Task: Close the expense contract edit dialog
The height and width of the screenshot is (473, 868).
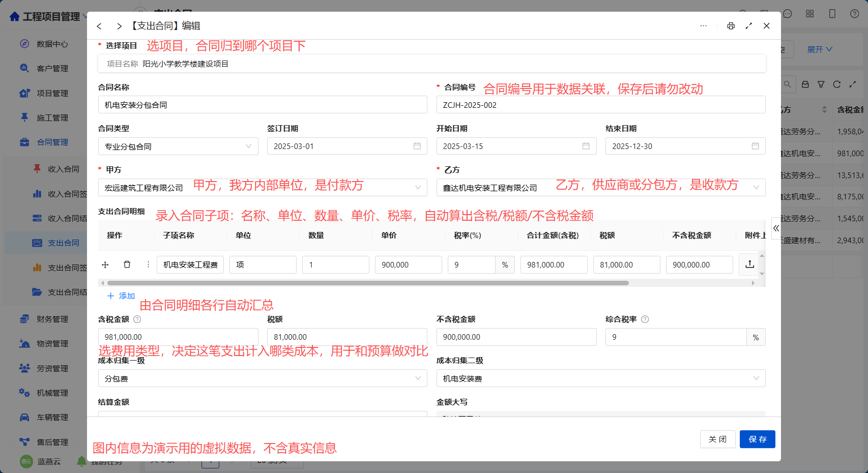Action: [766, 26]
